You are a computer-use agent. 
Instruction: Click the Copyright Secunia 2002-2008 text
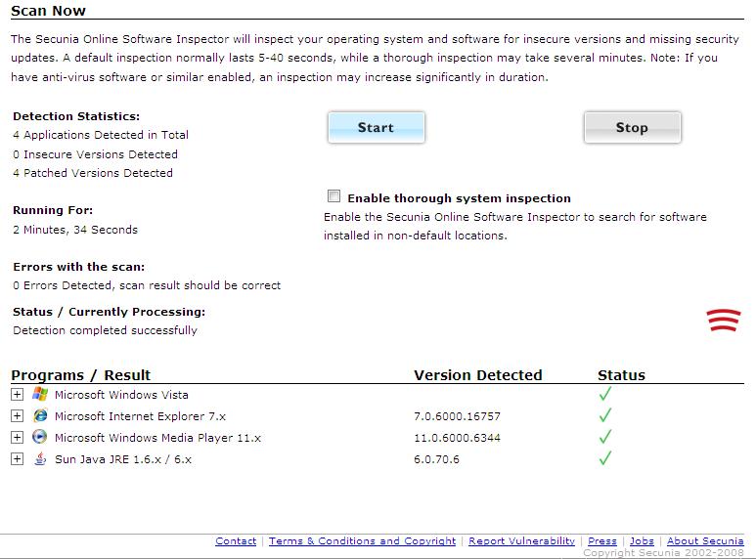(663, 553)
